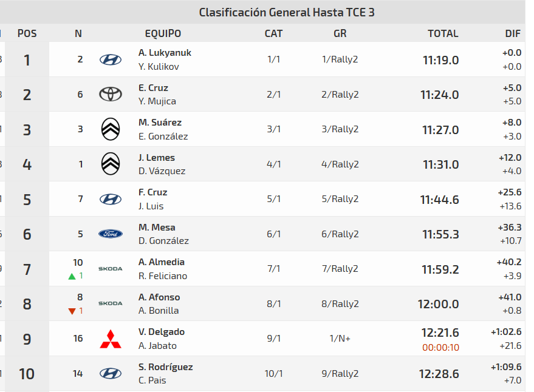Click the Citroën logo beside J. Lemes
Viewport: 534px width, 392px height.
click(x=111, y=164)
